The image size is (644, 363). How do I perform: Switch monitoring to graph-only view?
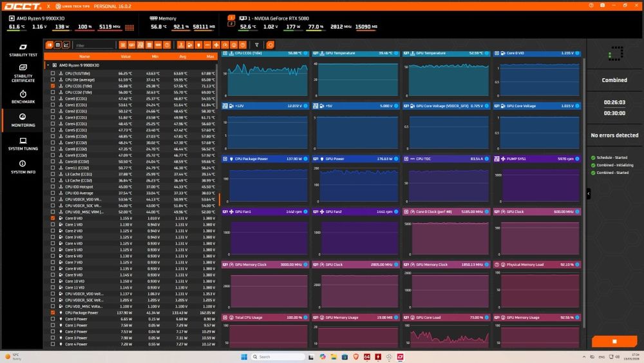pyautogui.click(x=66, y=44)
